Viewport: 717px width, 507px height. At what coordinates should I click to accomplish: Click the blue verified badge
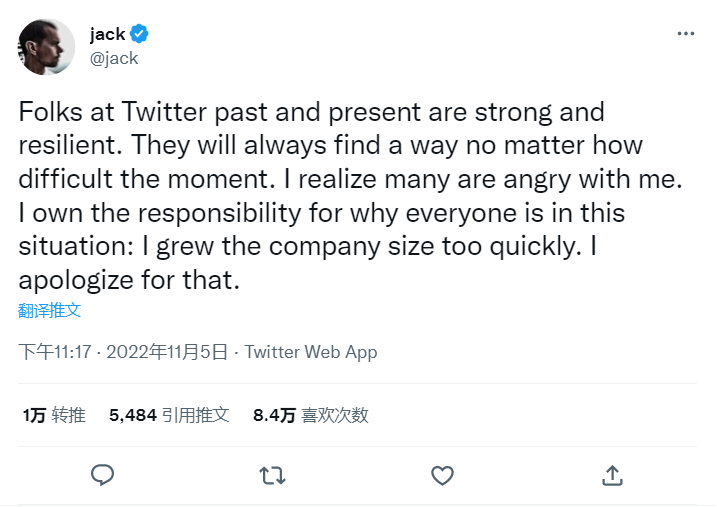(x=141, y=35)
